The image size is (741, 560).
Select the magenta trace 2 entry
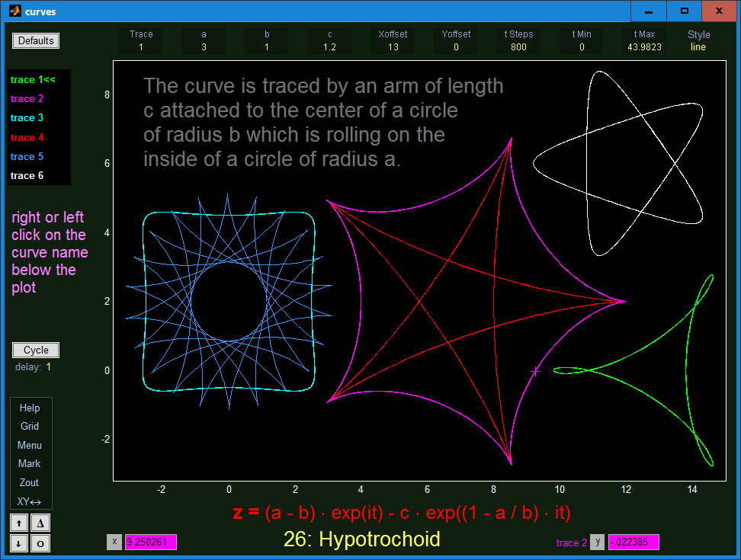click(x=27, y=98)
